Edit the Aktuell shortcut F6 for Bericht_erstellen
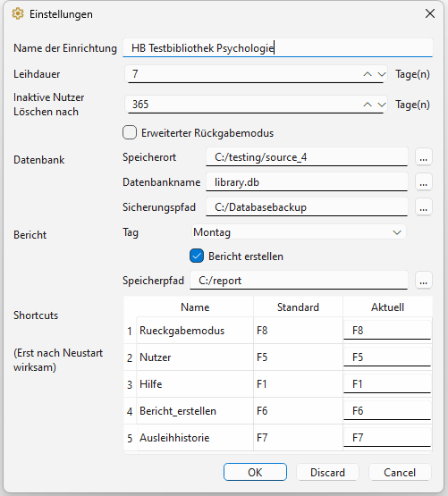Image resolution: width=448 pixels, height=496 pixels. (x=387, y=411)
